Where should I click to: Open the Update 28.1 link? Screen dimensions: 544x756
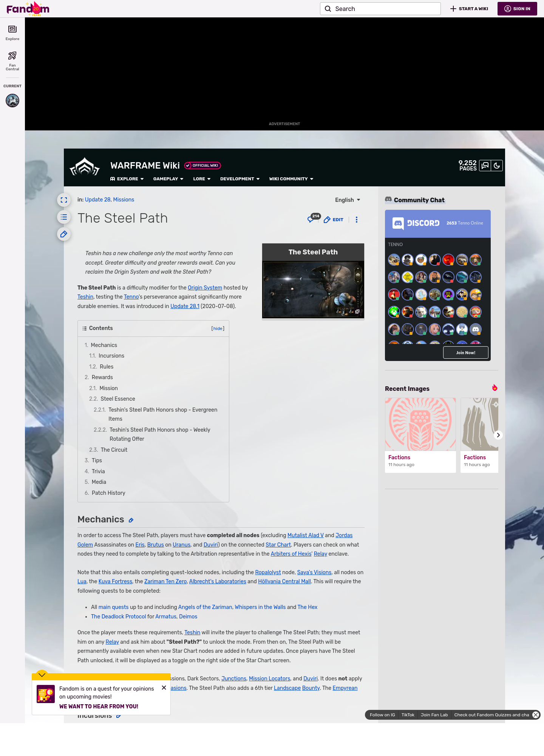point(185,306)
